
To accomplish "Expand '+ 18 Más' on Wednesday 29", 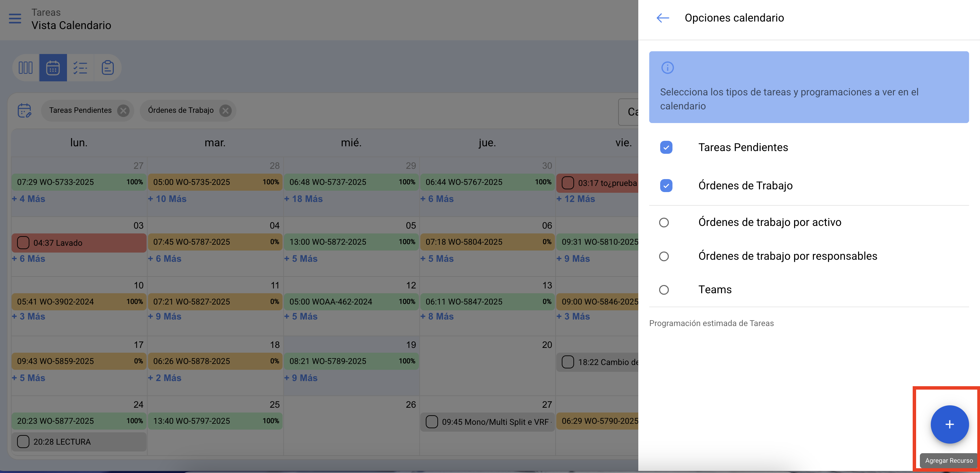I will (x=303, y=199).
